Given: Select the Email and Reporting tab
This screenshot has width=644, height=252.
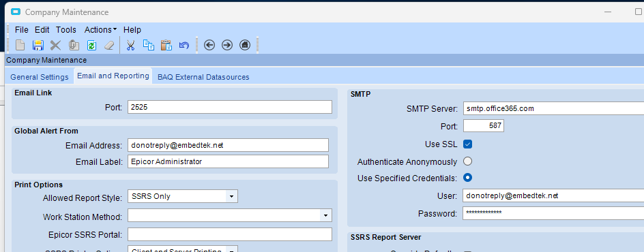Looking at the screenshot, I should [x=113, y=76].
